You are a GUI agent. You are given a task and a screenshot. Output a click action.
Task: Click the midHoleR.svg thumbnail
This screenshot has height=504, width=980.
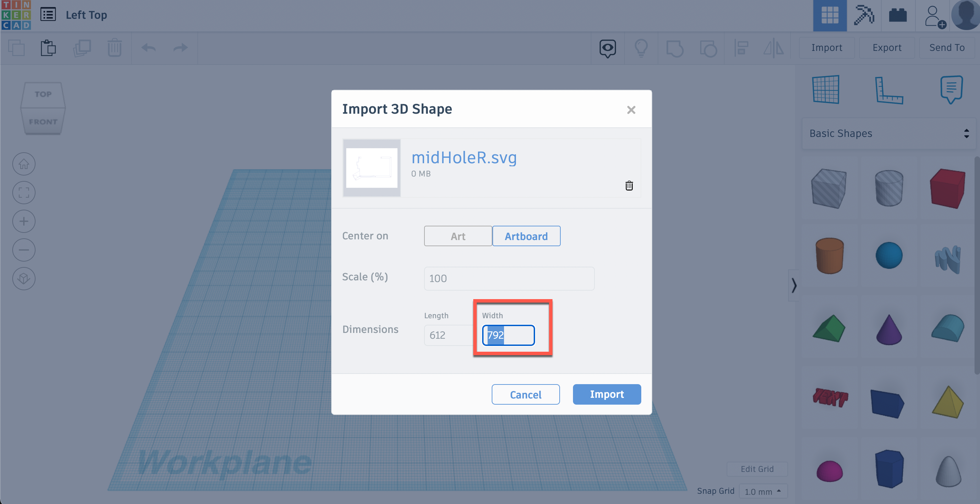pyautogui.click(x=372, y=168)
